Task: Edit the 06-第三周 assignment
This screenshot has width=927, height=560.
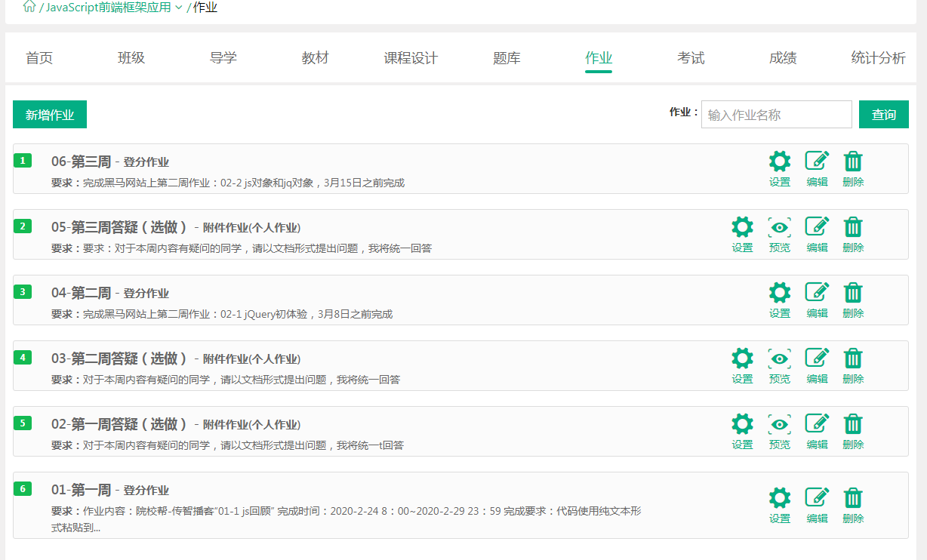Action: click(x=817, y=168)
